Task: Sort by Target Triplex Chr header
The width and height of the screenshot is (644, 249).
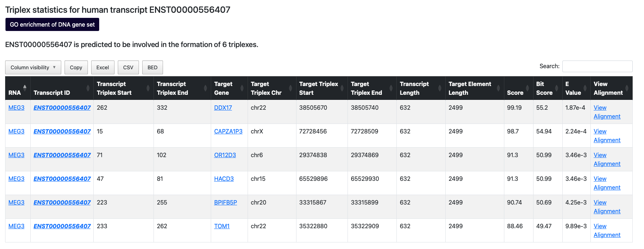Action: click(x=272, y=88)
